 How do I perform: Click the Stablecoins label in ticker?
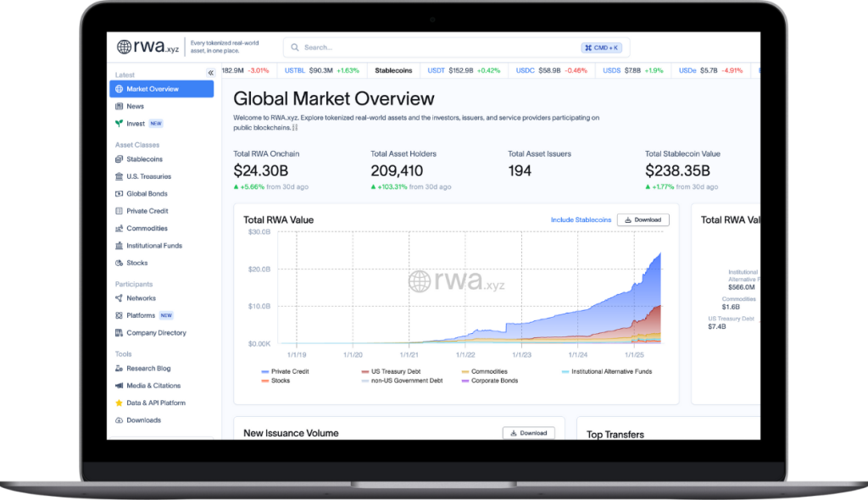(393, 70)
